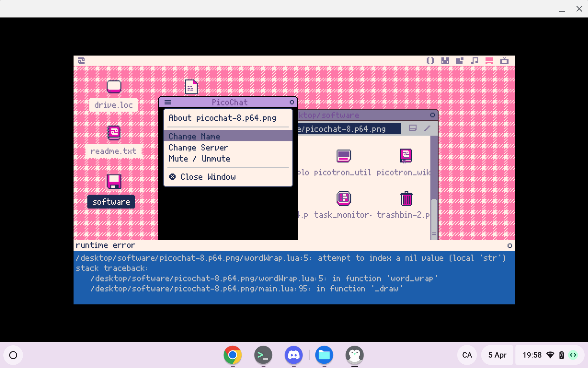The image size is (588, 368).
Task: Click the task_monitor filename text
Action: 342,215
